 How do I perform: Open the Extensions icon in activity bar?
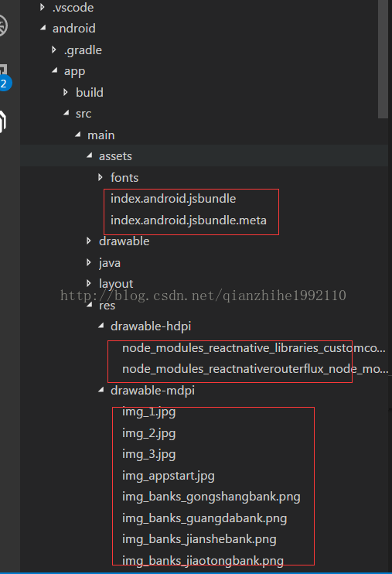(x=3, y=121)
